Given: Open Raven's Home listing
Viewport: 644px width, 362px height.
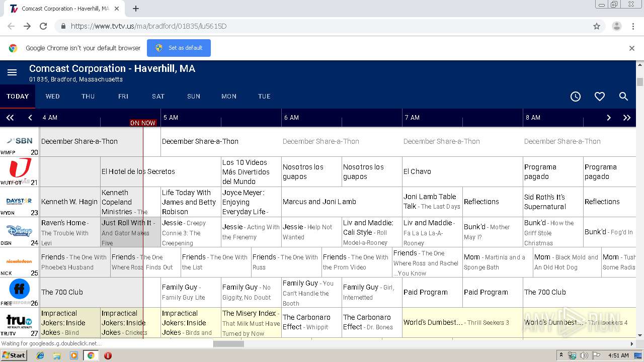Looking at the screenshot, I should click(x=70, y=232).
